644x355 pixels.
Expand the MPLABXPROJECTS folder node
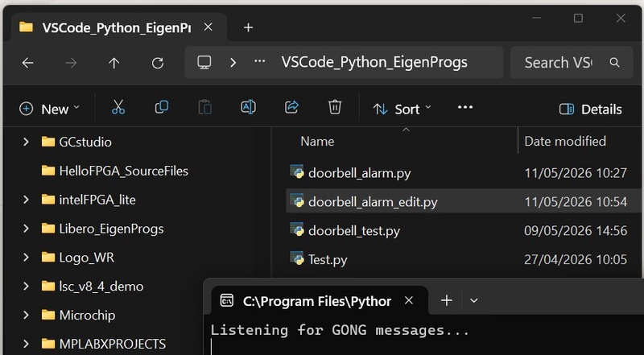(26, 344)
